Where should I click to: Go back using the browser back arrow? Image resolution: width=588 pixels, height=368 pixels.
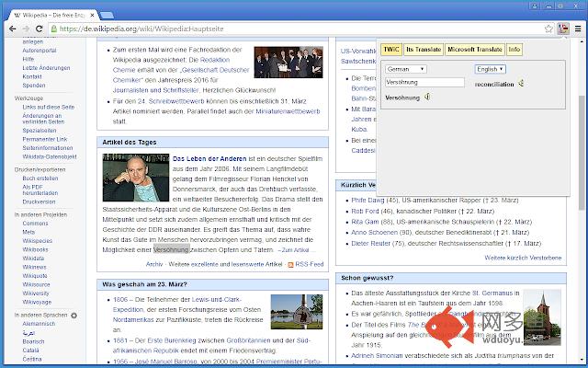click(x=11, y=29)
